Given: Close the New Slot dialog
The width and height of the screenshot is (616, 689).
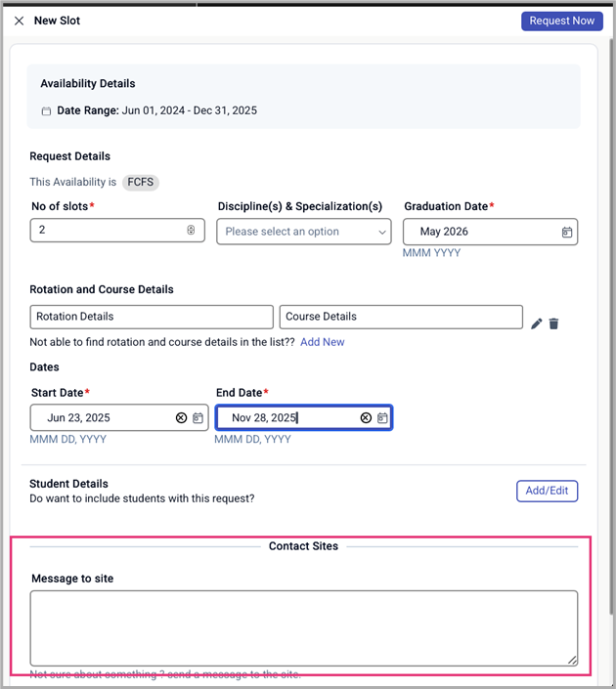Looking at the screenshot, I should (x=19, y=21).
